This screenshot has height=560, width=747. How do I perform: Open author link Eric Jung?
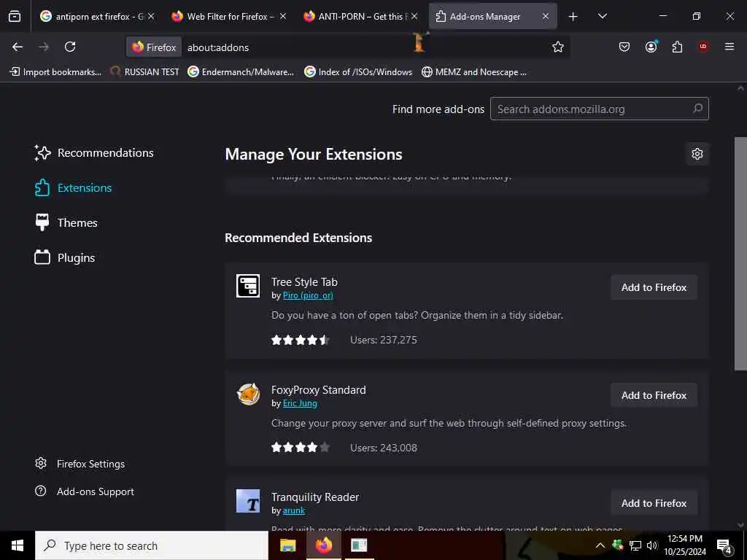pos(300,403)
